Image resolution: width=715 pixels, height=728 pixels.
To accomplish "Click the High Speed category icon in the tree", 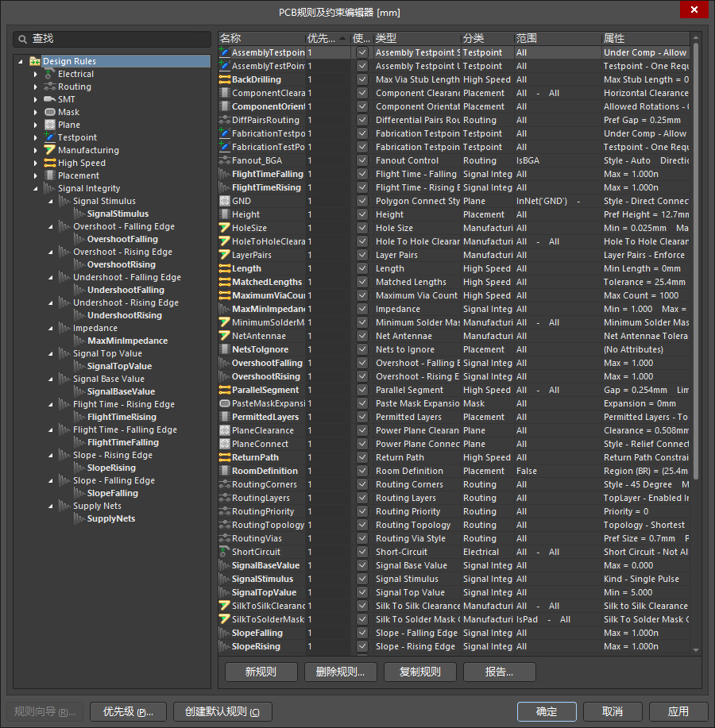I will (50, 163).
